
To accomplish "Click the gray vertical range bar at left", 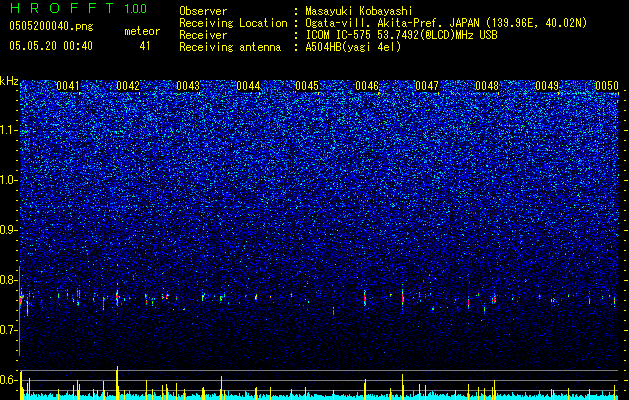I will pyautogui.click(x=19, y=311).
